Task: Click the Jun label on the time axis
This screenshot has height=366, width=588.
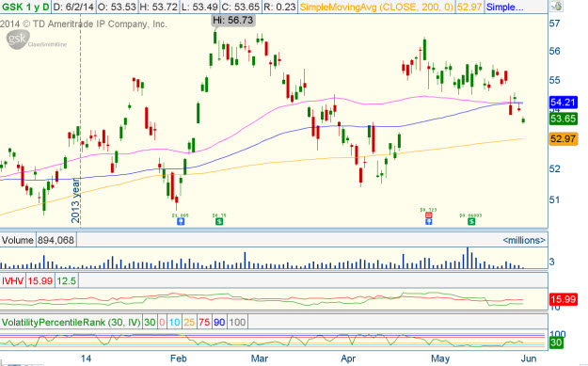Action: click(529, 358)
